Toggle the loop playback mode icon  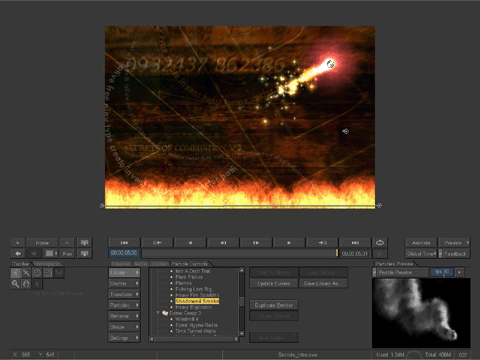[x=380, y=243]
